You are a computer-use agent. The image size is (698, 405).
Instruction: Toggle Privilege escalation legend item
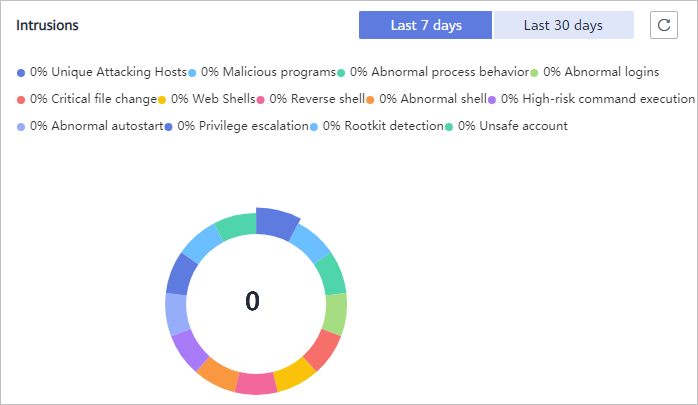[x=236, y=126]
